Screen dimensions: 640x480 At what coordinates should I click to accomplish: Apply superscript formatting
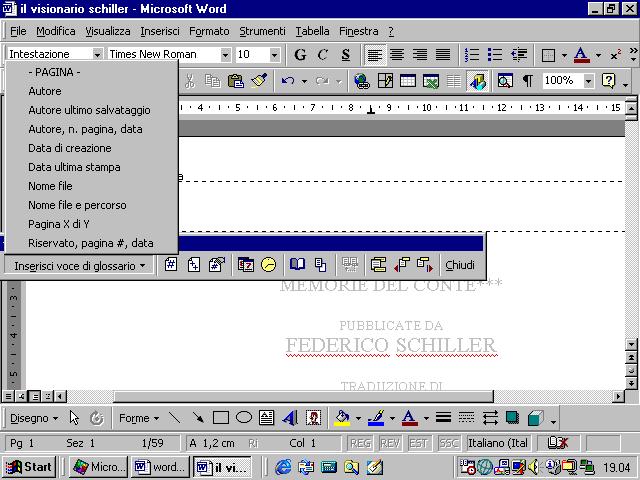(616, 55)
